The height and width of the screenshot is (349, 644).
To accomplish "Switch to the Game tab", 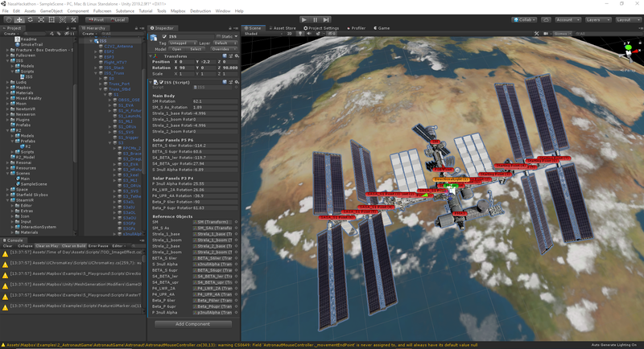I will pyautogui.click(x=382, y=28).
